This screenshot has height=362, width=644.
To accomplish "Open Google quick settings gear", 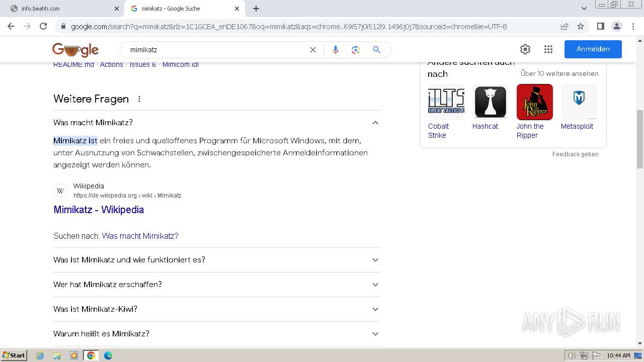I will (525, 49).
